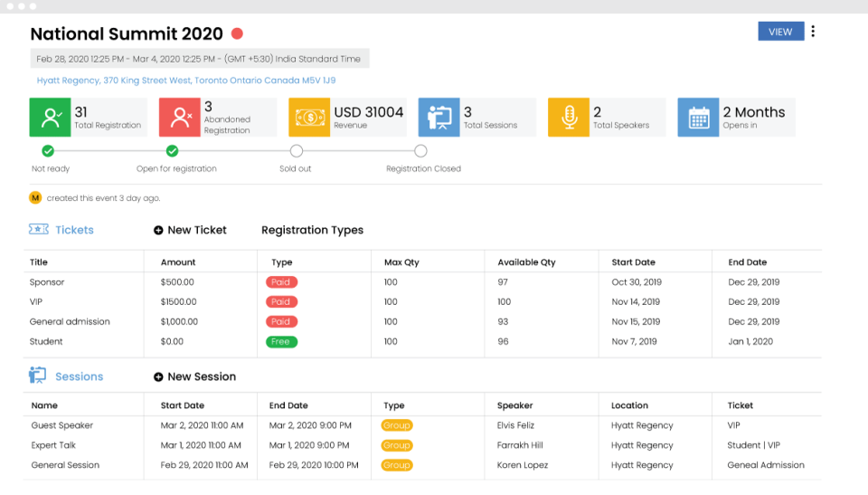Click the red event status dot
This screenshot has height=495, width=868.
coord(237,34)
